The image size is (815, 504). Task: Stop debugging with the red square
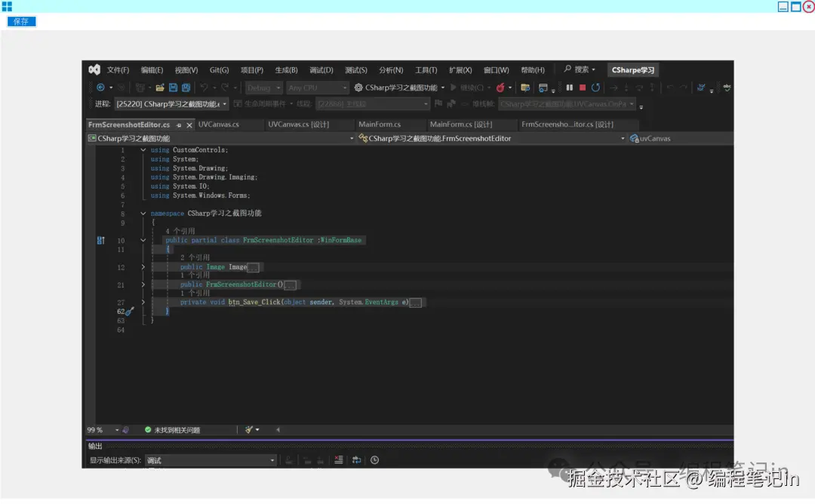pyautogui.click(x=583, y=88)
